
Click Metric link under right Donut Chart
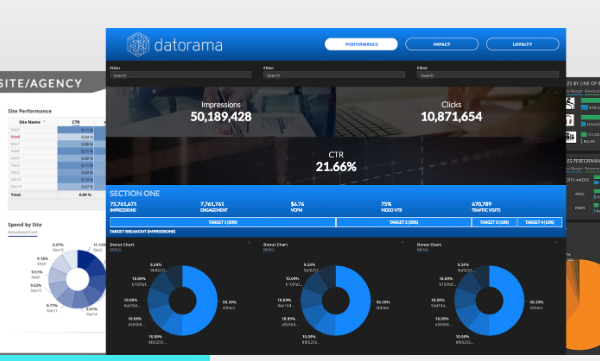[423, 250]
